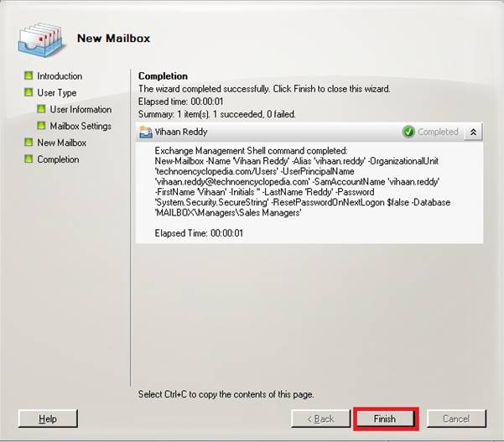The image size is (504, 442).
Task: Select the New Mailbox step indicator square
Action: click(29, 142)
